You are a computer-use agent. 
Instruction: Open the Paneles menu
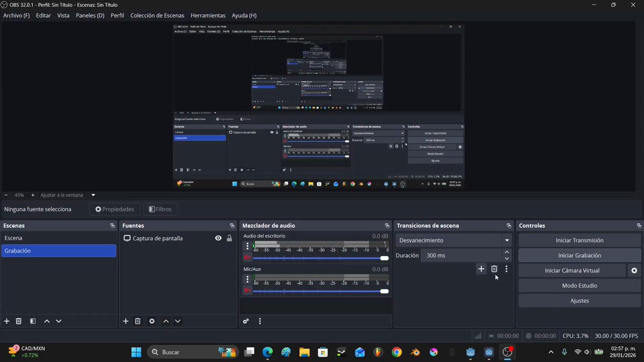[90, 16]
